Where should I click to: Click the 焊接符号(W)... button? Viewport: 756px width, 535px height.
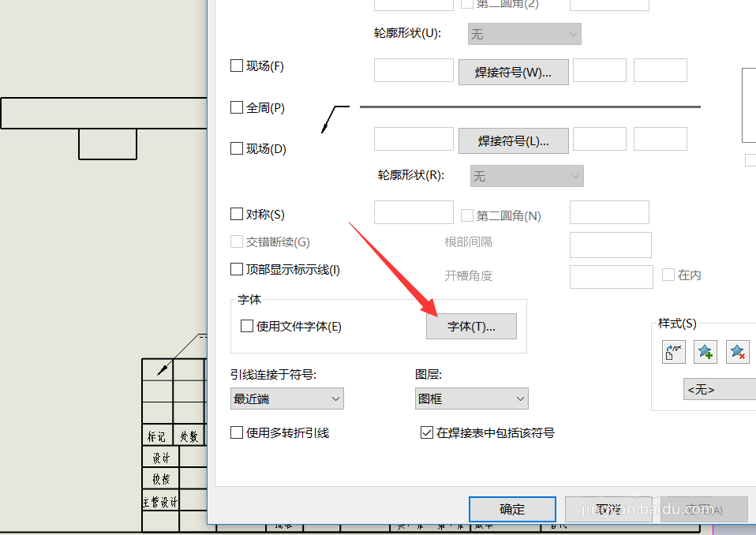coord(514,73)
